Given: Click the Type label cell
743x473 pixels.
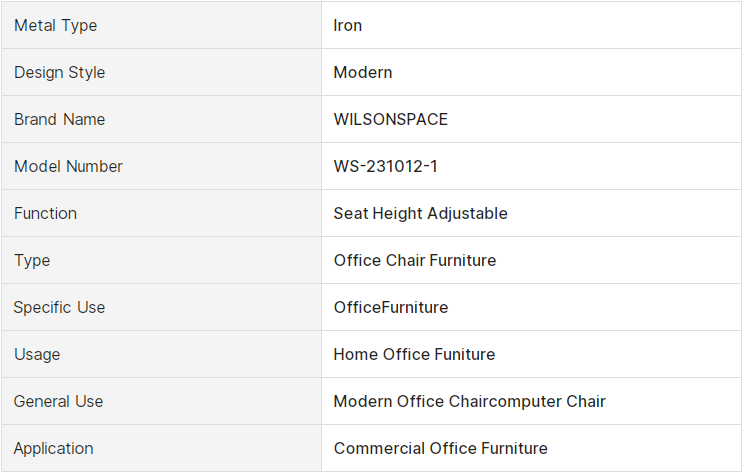Looking at the screenshot, I should coord(161,260).
